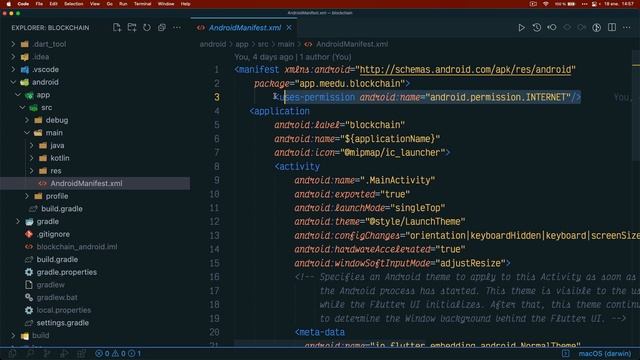Click the AndroidManifest.xml breadcrumb segment
The width and height of the screenshot is (640, 360).
352,44
